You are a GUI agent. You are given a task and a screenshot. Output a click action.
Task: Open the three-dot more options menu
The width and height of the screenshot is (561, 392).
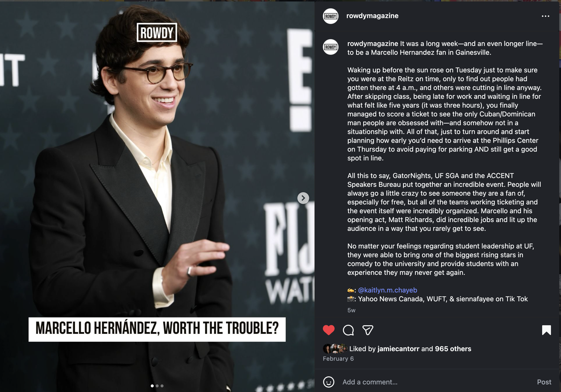point(545,16)
